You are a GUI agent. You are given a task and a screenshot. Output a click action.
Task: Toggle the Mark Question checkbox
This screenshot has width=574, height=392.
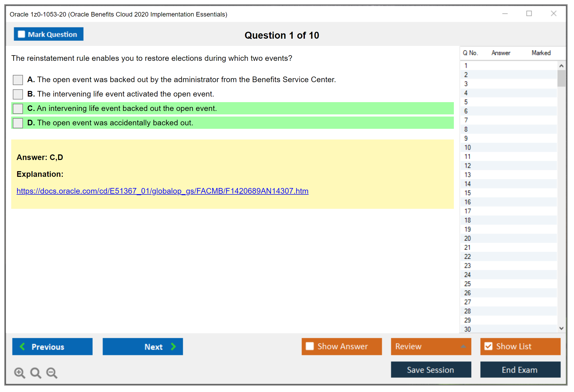(x=21, y=34)
